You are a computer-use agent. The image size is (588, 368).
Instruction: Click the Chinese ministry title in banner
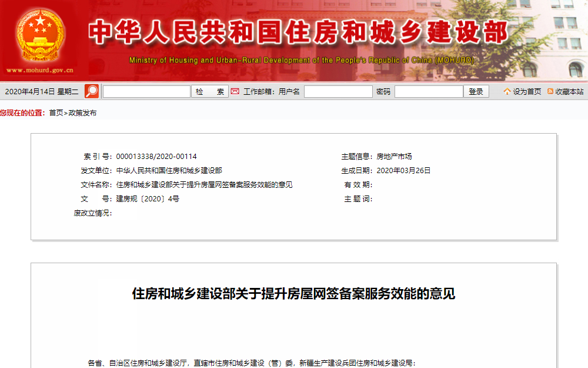(298, 32)
